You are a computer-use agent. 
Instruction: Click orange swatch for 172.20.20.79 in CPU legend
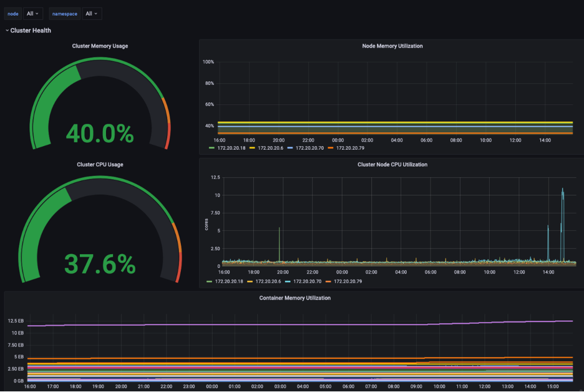click(328, 282)
